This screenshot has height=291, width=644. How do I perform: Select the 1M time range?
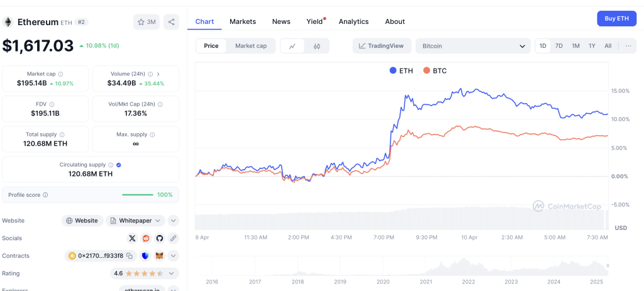click(576, 46)
